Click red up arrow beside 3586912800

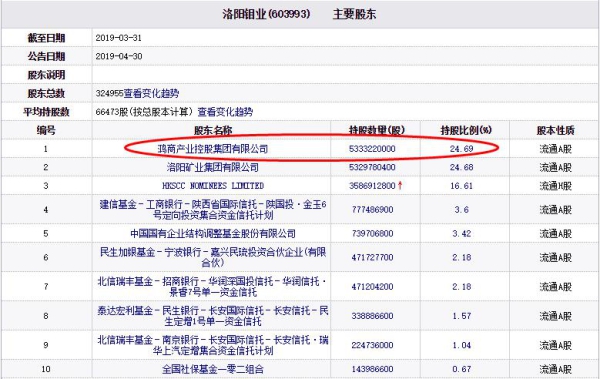pyautogui.click(x=400, y=186)
